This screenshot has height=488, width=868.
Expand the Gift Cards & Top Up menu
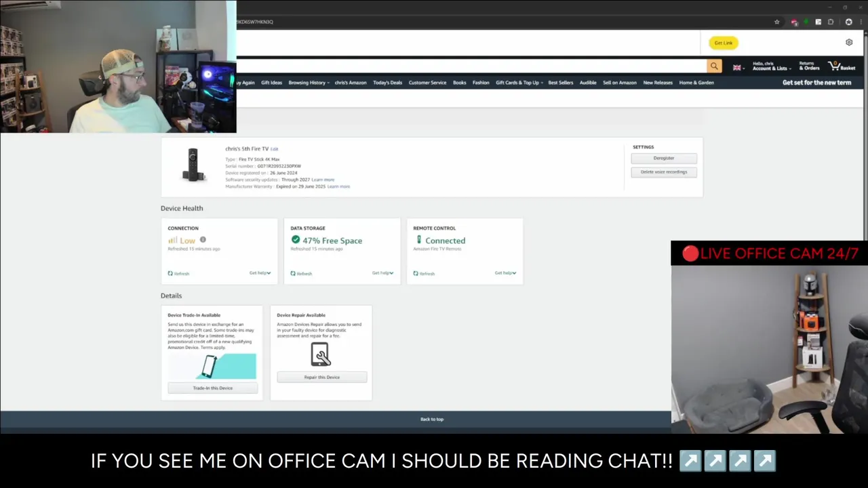point(519,83)
